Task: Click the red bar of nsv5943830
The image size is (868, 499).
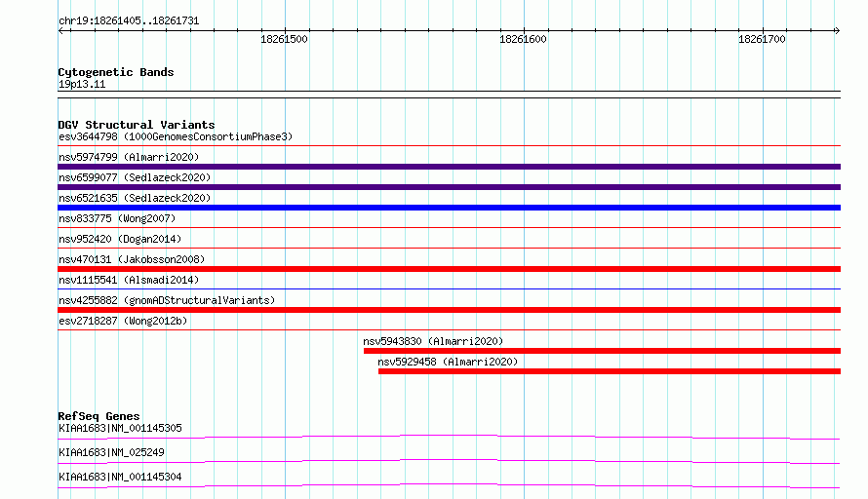Action: 602,351
